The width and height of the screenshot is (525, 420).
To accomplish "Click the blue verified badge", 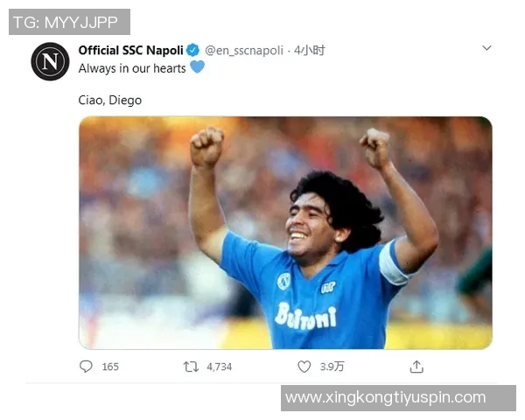I will click(192, 50).
